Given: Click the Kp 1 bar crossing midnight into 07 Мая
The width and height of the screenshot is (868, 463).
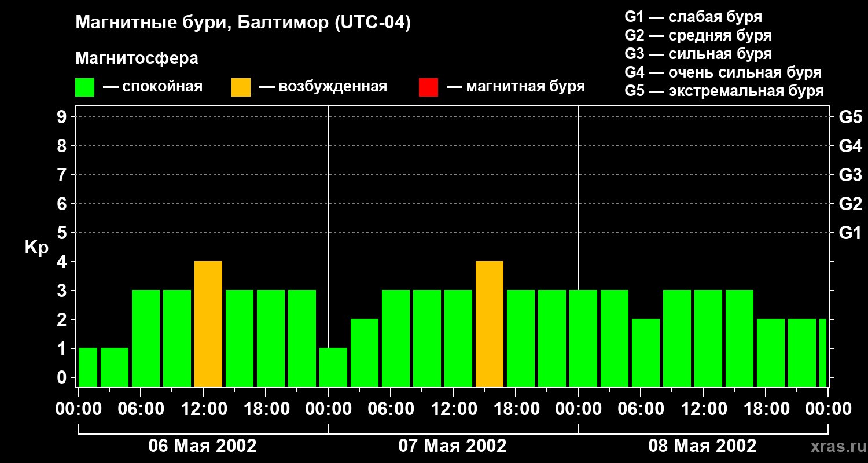Looking at the screenshot, I should (x=333, y=367).
